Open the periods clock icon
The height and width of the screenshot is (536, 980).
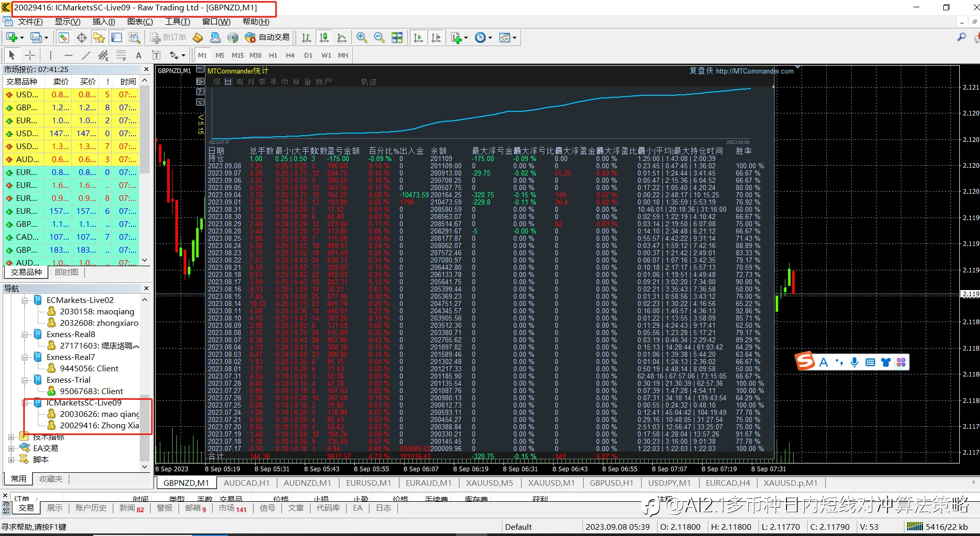point(480,37)
